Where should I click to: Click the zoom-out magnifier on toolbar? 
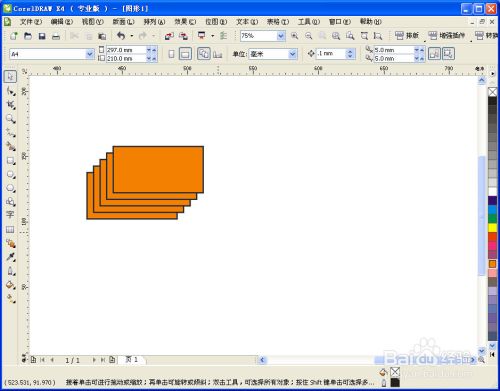pos(309,36)
